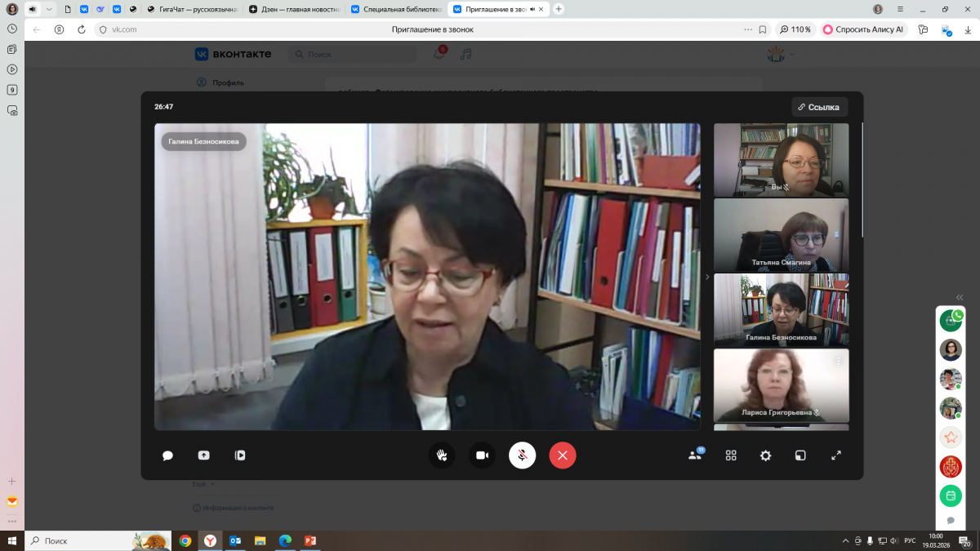This screenshot has height=551, width=980.
Task: Open call settings gear
Action: [x=765, y=455]
